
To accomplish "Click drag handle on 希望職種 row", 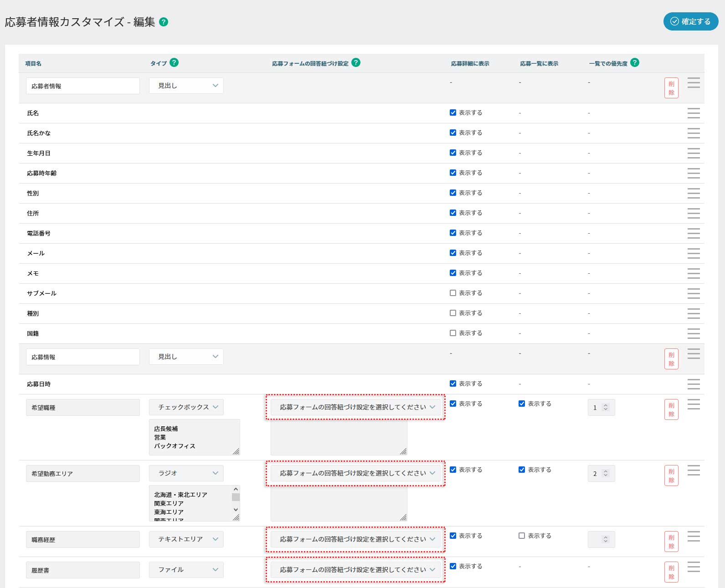I will pyautogui.click(x=693, y=404).
